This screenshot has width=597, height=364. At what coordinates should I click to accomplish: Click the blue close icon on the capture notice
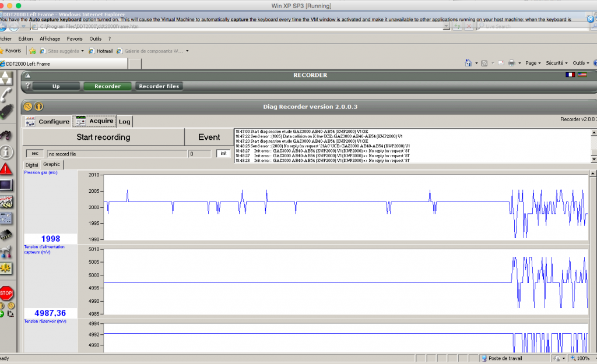click(591, 19)
